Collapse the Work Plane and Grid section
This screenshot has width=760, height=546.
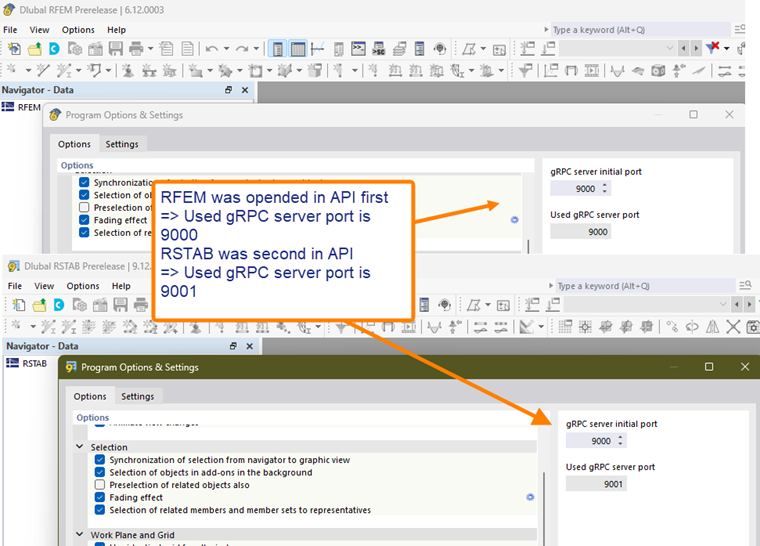[x=80, y=535]
